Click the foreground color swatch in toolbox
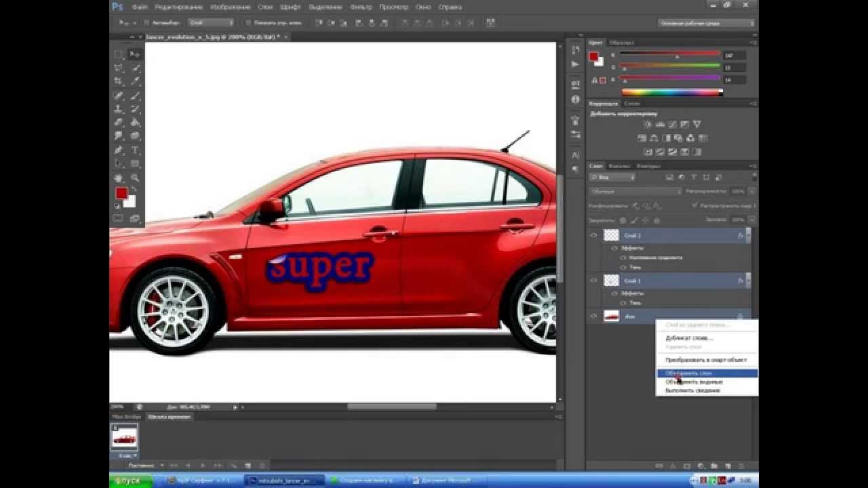This screenshot has height=488, width=868. coord(121,193)
